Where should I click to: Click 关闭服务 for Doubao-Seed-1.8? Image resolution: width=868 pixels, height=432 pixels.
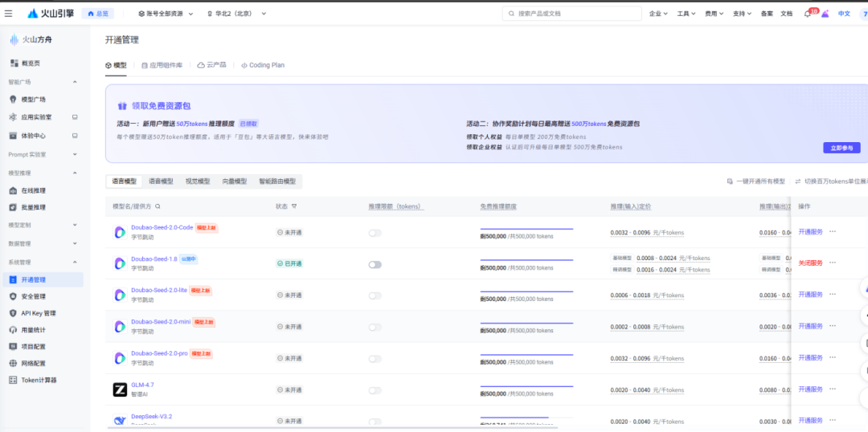pyautogui.click(x=810, y=263)
